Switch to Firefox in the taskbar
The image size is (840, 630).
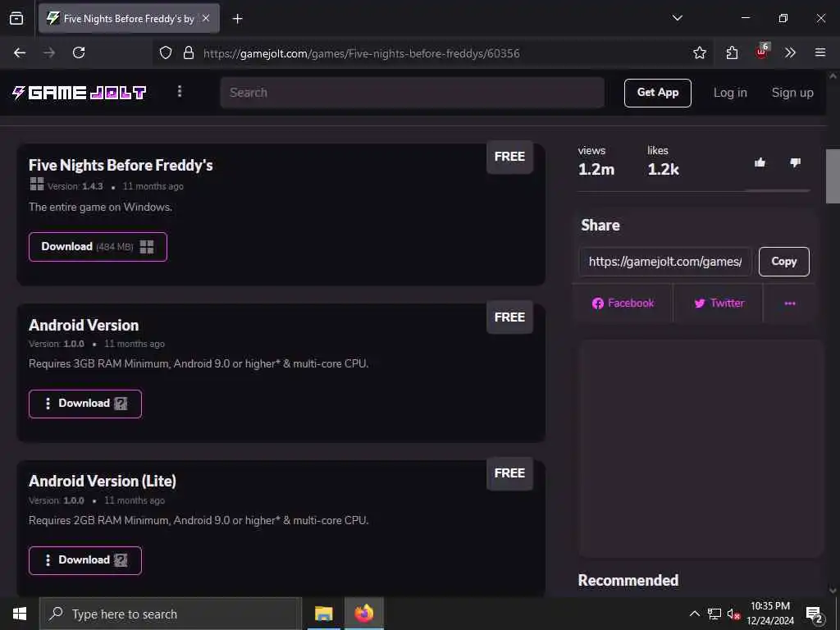[363, 614]
